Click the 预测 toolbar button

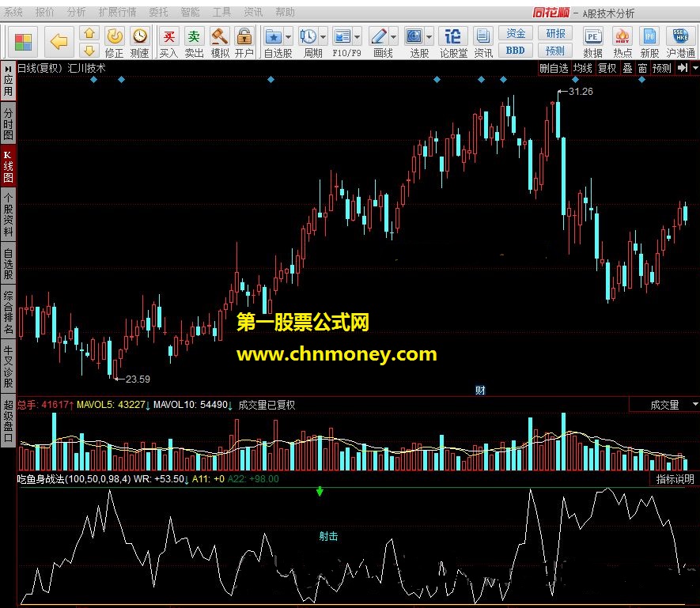[x=555, y=51]
